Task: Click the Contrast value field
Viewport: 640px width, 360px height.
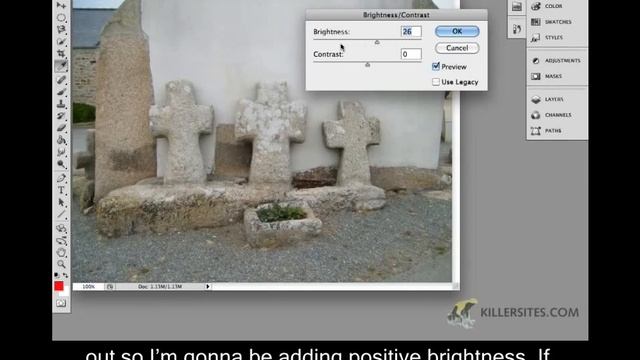Action: pyautogui.click(x=411, y=54)
